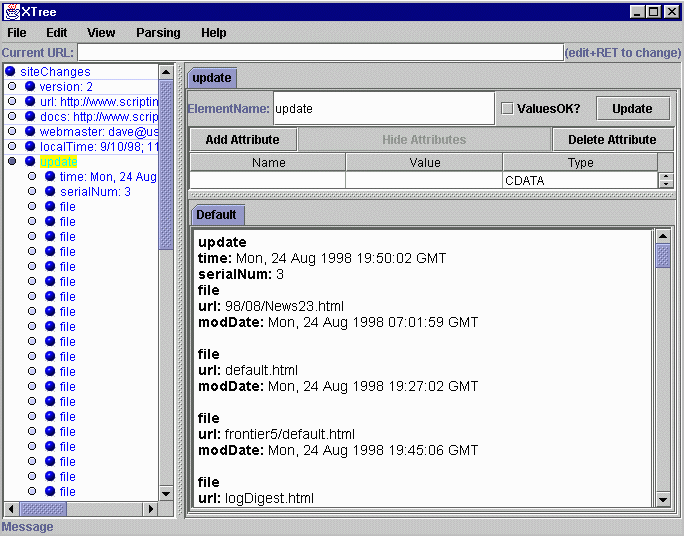Open the Parsing menu

pyautogui.click(x=158, y=33)
